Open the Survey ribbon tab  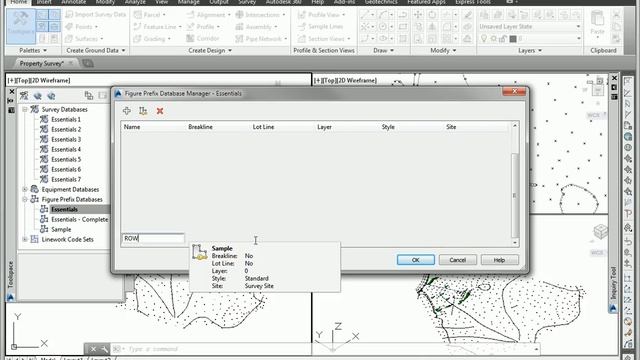247,2
